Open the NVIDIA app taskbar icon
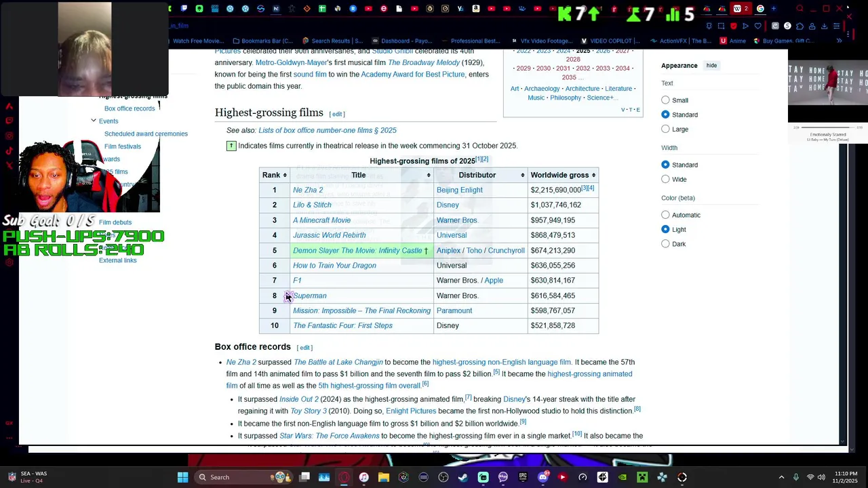 pos(623,477)
